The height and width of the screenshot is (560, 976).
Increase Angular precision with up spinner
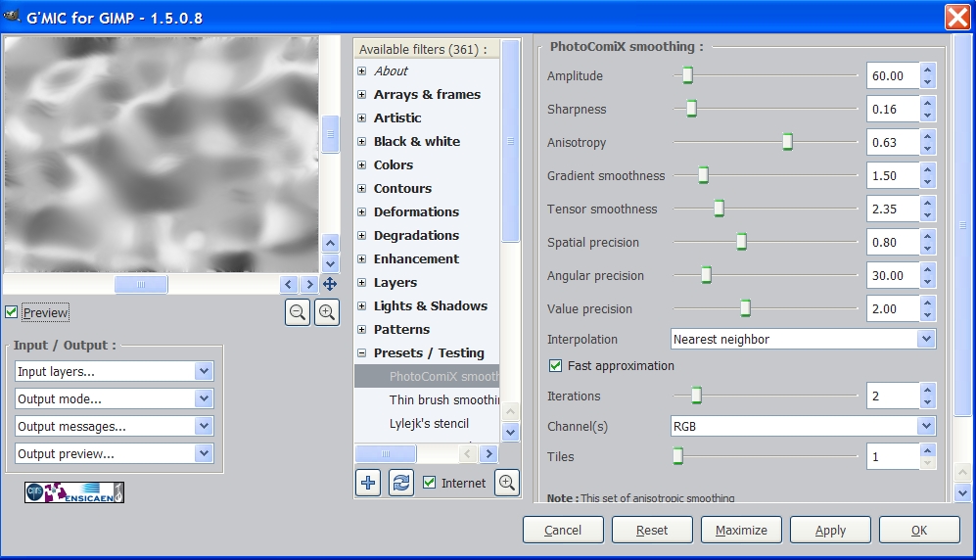coord(927,269)
